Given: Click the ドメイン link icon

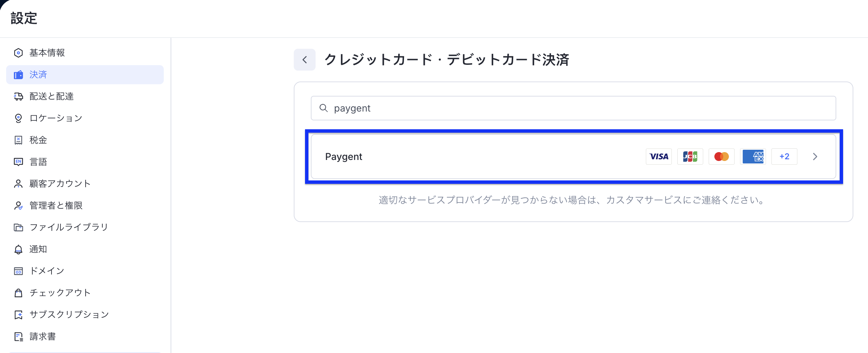Looking at the screenshot, I should [18, 271].
